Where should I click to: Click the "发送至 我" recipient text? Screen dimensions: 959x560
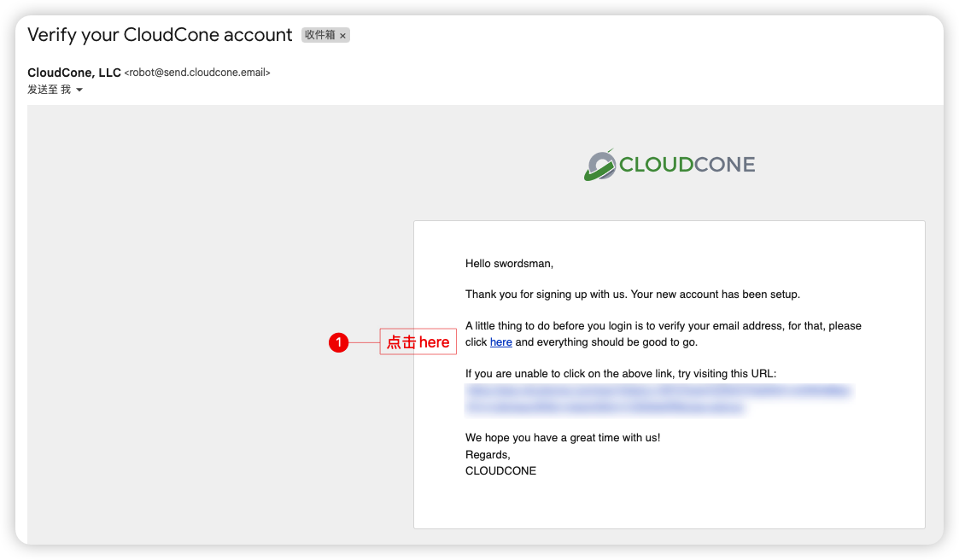49,90
